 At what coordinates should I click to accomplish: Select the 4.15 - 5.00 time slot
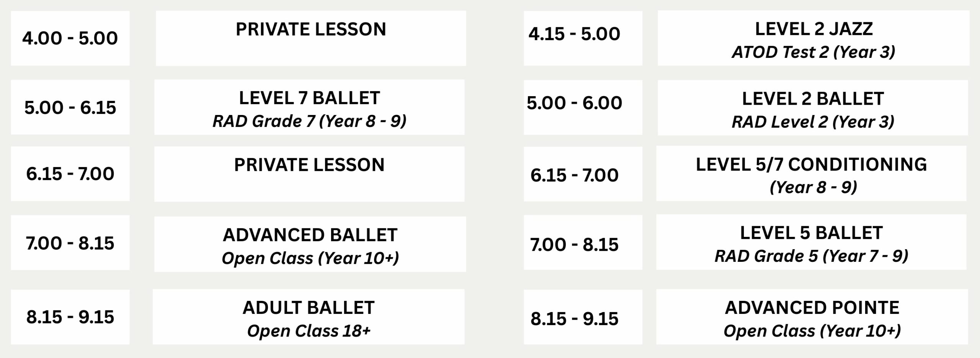pos(583,38)
